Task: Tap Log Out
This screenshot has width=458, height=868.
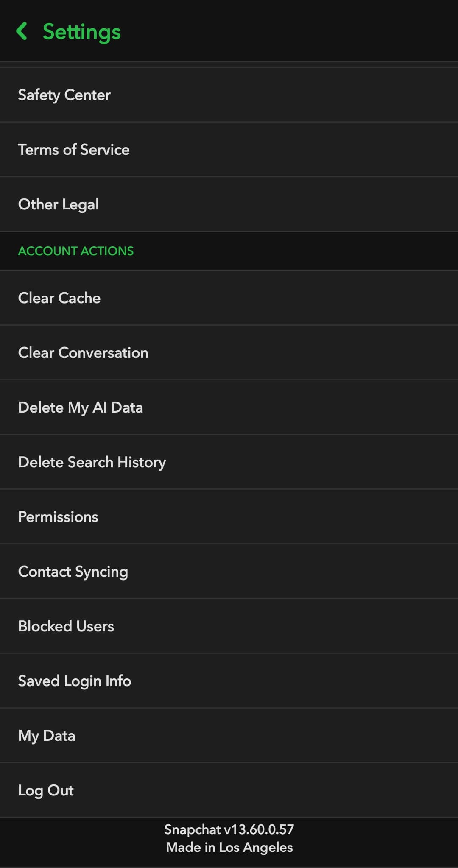Action: 46,790
